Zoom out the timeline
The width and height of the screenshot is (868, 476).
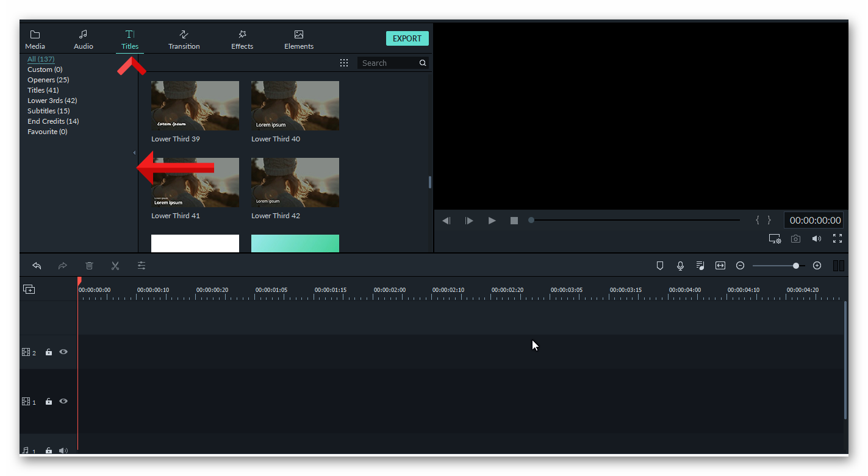click(x=740, y=266)
